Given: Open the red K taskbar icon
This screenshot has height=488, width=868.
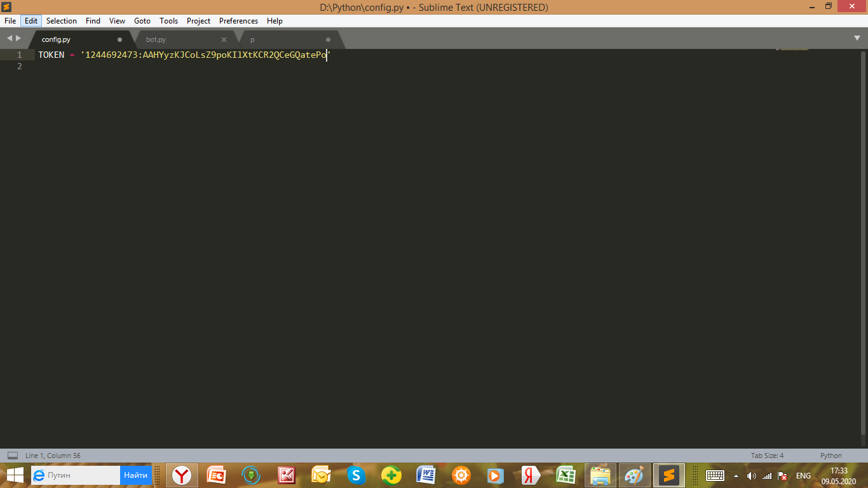Looking at the screenshot, I should coord(287,475).
